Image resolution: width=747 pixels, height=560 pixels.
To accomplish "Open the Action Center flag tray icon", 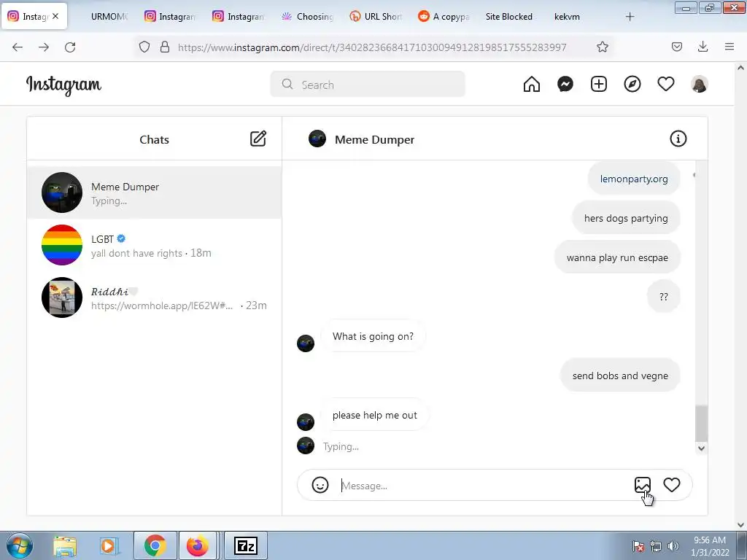I will coord(638,546).
